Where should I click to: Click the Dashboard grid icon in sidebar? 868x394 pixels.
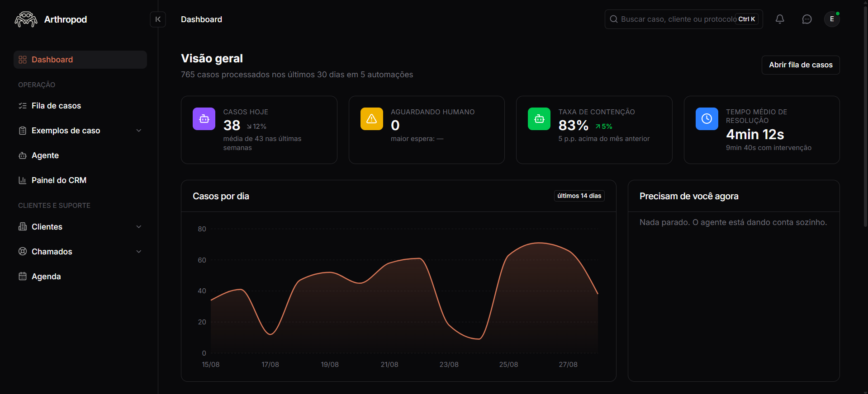click(x=23, y=60)
